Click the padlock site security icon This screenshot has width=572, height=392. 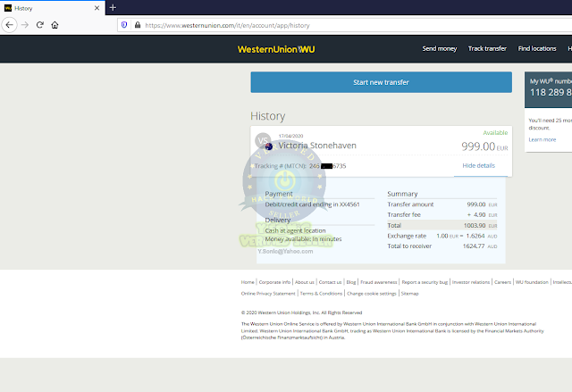(x=138, y=25)
